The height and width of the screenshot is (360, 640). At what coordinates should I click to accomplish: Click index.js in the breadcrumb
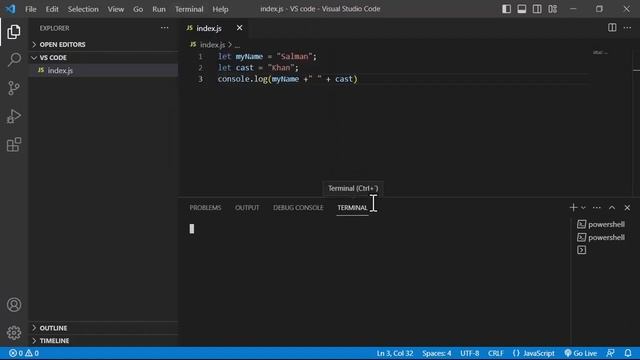click(x=212, y=44)
